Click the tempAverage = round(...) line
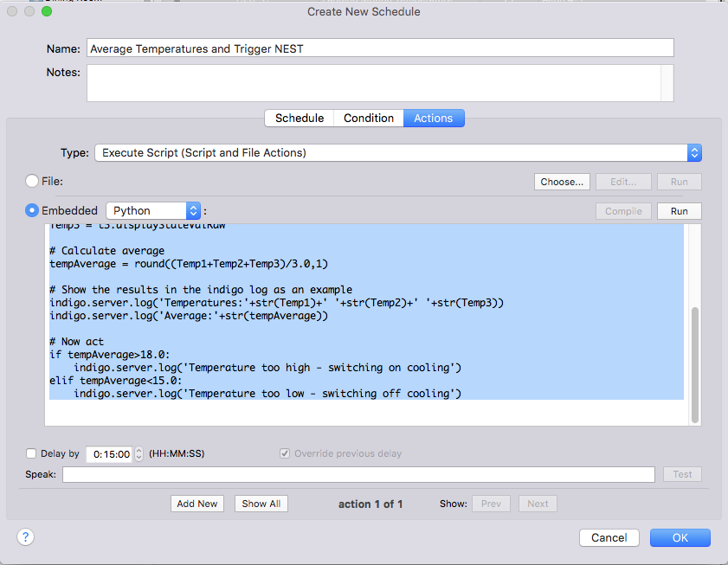 (x=189, y=264)
